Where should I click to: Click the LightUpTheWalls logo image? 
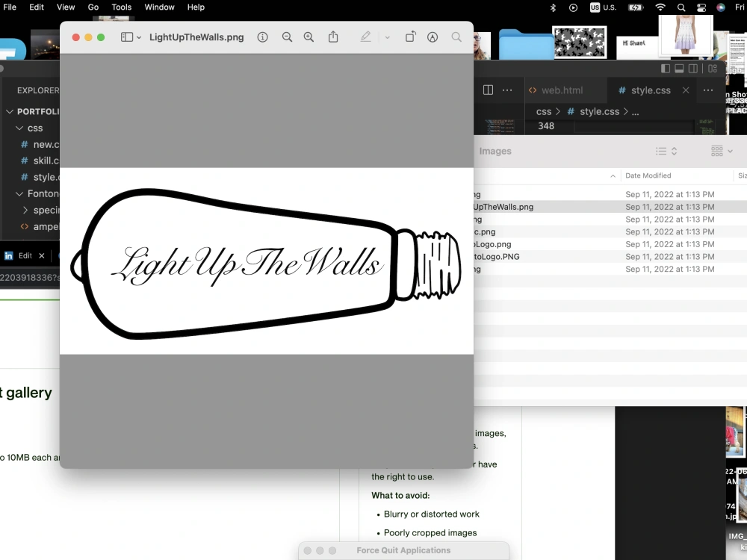tap(267, 261)
